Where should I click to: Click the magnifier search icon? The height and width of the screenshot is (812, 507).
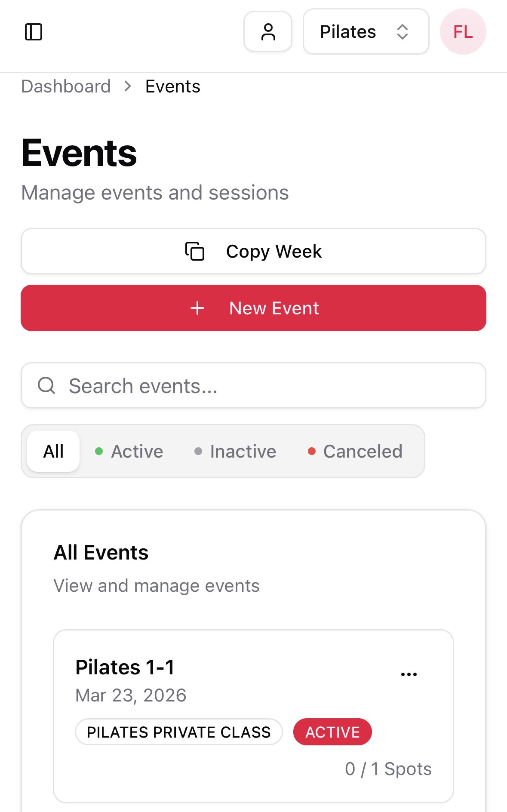[46, 385]
